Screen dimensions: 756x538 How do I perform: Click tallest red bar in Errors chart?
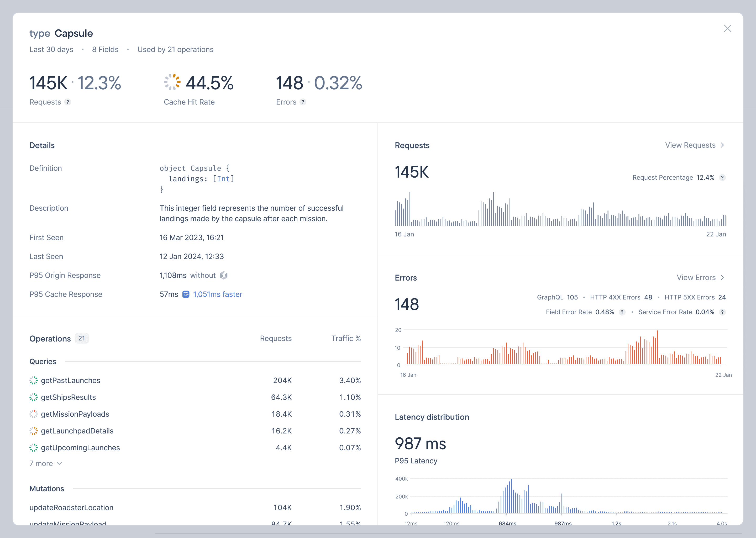pyautogui.click(x=657, y=347)
